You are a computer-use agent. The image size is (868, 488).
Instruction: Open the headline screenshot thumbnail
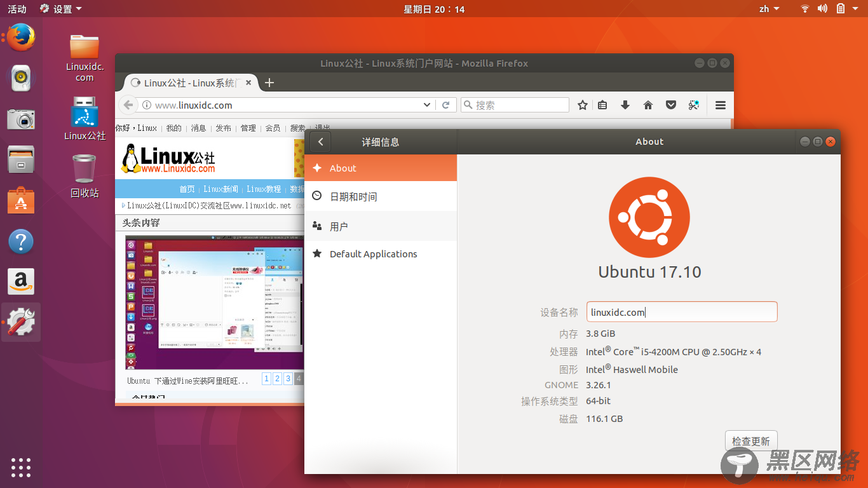pos(215,302)
